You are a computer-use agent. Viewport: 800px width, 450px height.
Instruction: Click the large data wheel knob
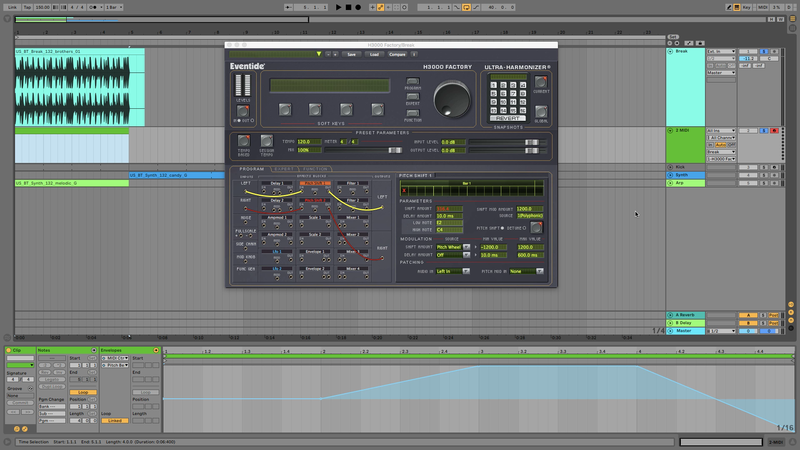(452, 99)
